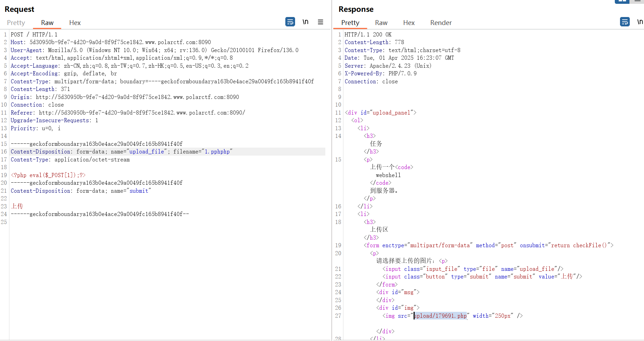The width and height of the screenshot is (644, 341).
Task: Select the Request Raw tab
Action: pos(47,23)
